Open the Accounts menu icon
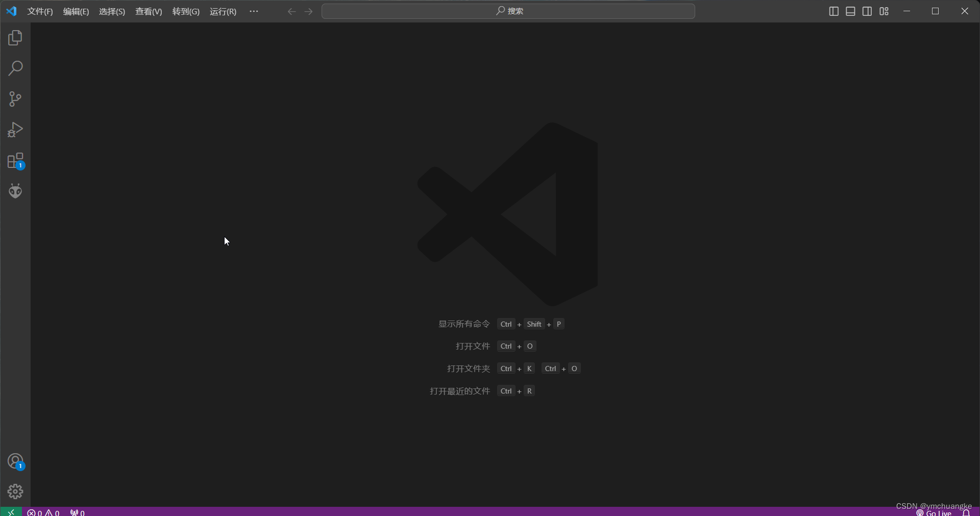The height and width of the screenshot is (516, 980). point(15,461)
